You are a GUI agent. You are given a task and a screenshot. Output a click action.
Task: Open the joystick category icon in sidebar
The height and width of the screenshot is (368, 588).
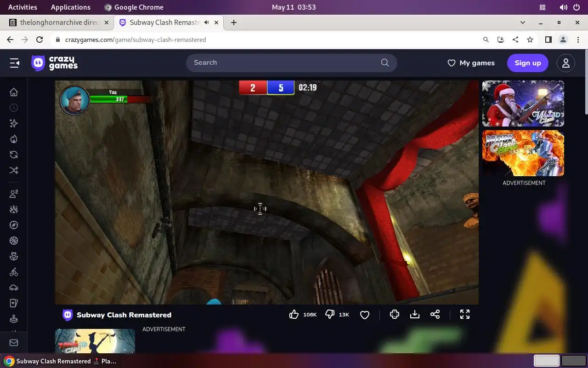14,319
